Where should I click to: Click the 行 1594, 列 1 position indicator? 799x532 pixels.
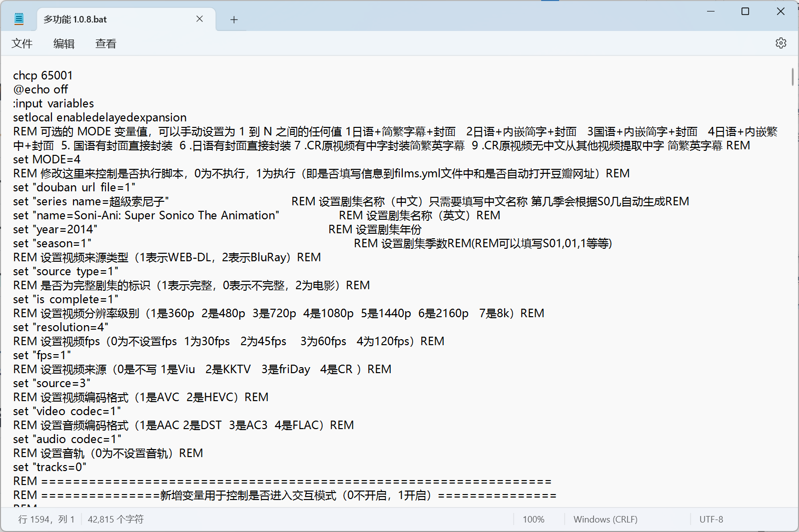(x=46, y=520)
